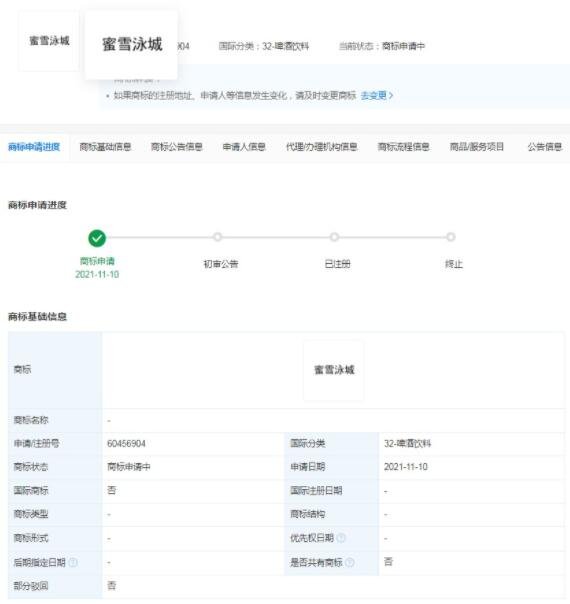
Task: Click the help icon next to 是否共有商标
Action: 350,562
